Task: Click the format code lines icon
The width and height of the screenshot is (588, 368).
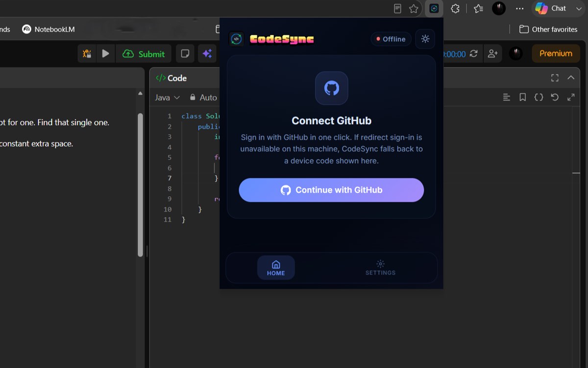Action: coord(507,98)
